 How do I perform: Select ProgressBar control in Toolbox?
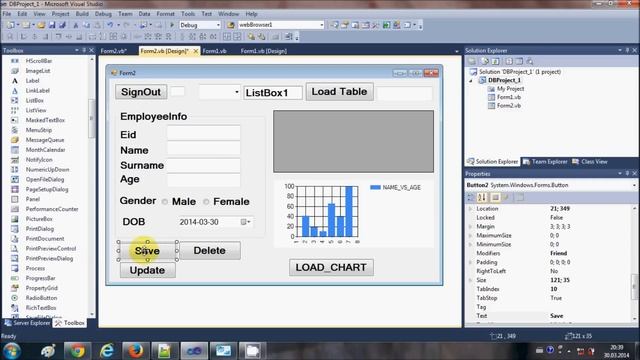pos(40,278)
